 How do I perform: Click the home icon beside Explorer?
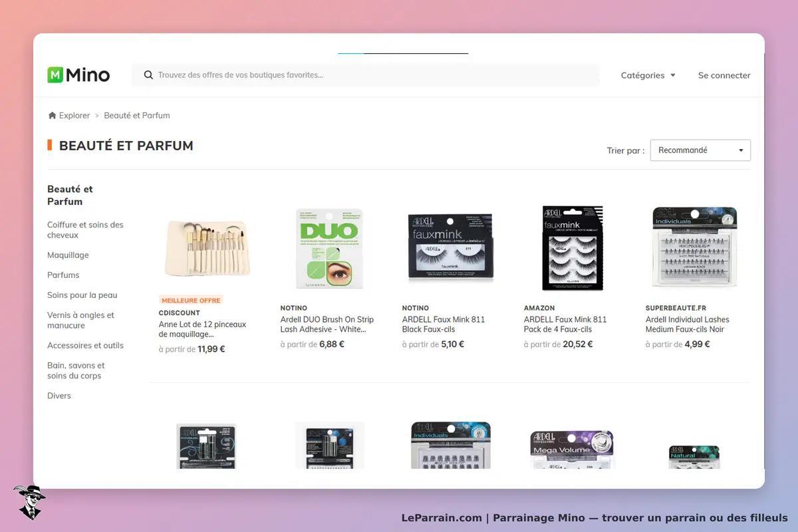tap(52, 115)
